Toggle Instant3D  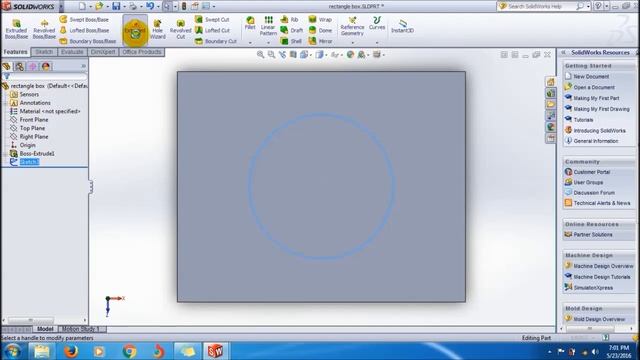pyautogui.click(x=402, y=26)
